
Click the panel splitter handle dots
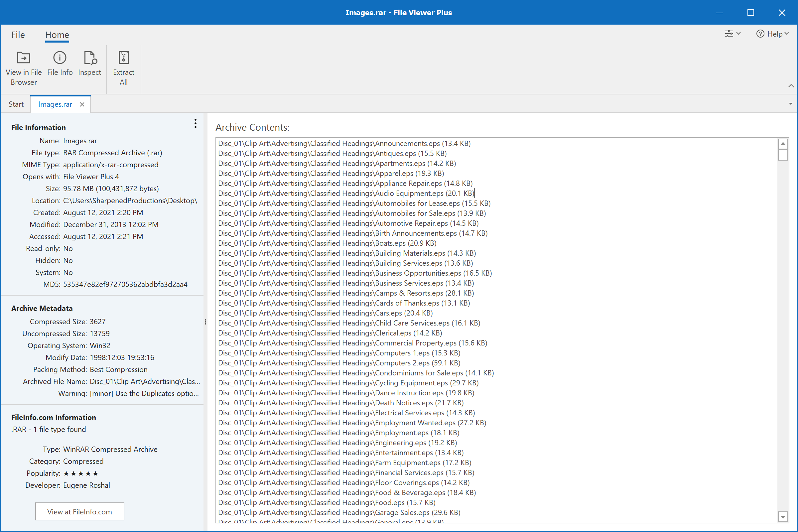tap(205, 322)
